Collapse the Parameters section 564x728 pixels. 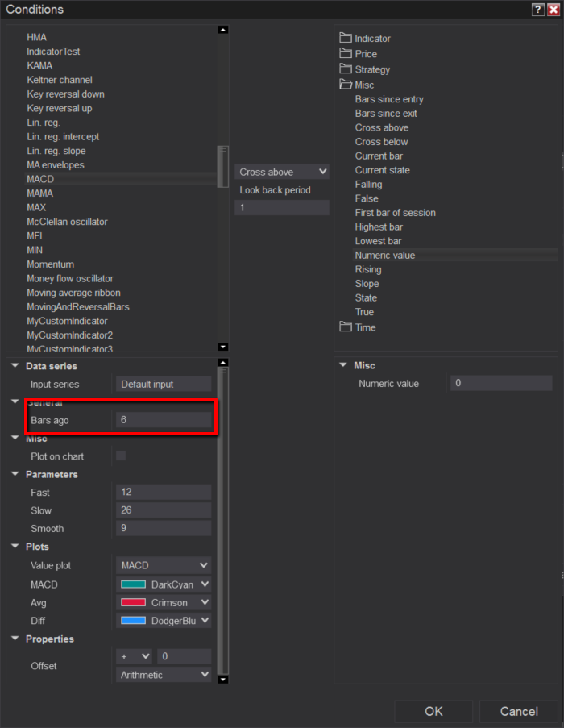coord(15,474)
